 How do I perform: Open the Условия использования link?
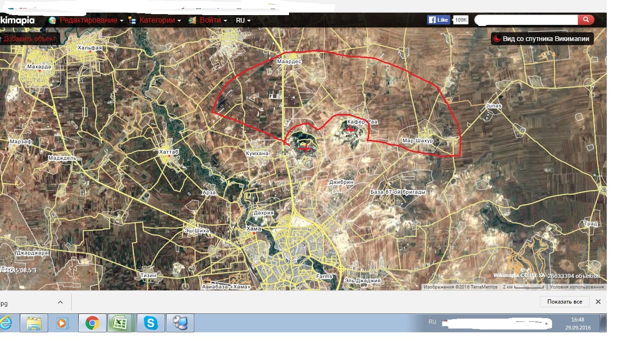pyautogui.click(x=577, y=287)
